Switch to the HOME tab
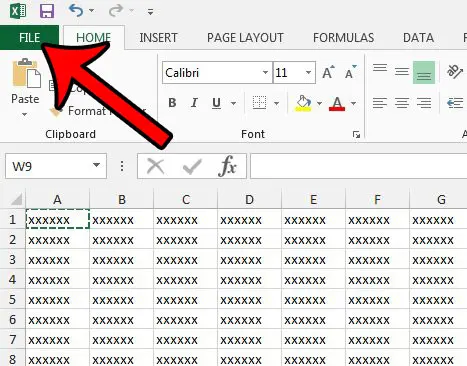The image size is (467, 366). click(x=94, y=37)
